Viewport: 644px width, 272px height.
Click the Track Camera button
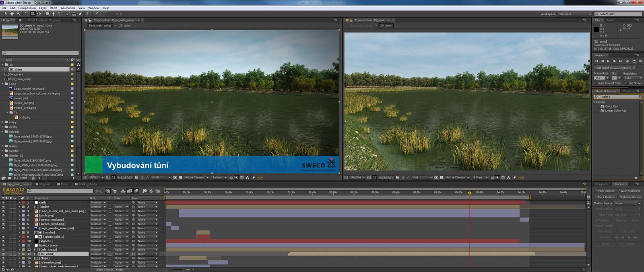[x=605, y=191]
